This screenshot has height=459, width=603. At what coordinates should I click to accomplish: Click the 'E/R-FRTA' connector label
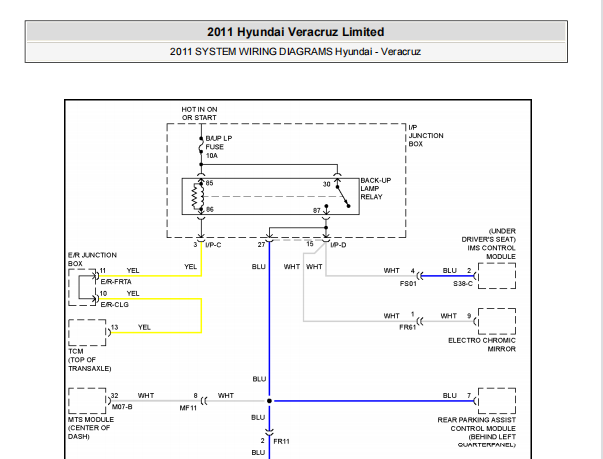pos(116,281)
